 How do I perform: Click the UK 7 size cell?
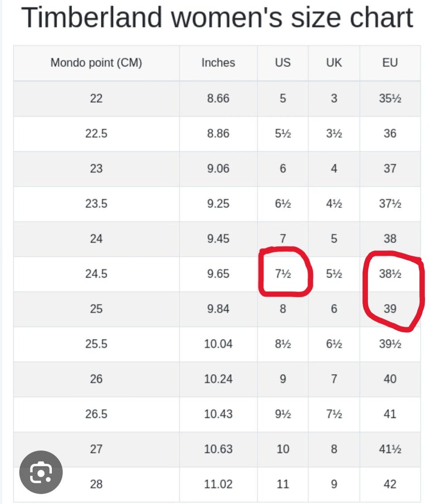click(334, 379)
